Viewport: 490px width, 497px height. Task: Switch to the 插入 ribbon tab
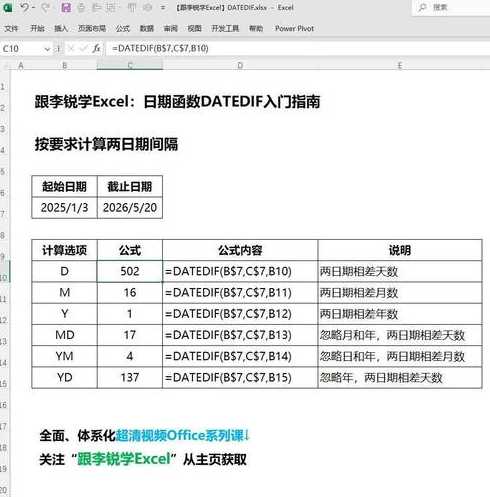(61, 29)
